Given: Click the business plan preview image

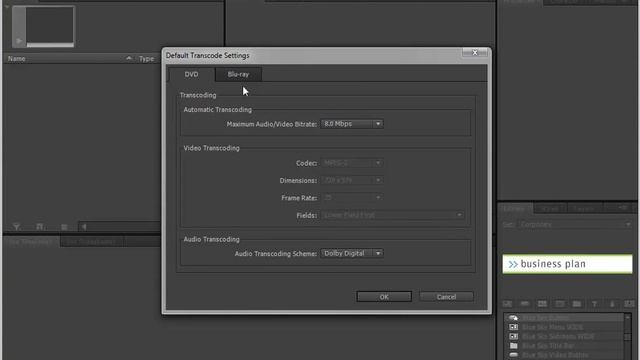Looking at the screenshot, I should 567,264.
